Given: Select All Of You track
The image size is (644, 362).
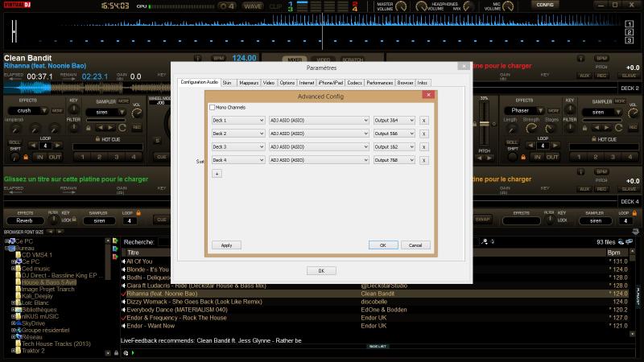Looking at the screenshot, I should point(139,261).
